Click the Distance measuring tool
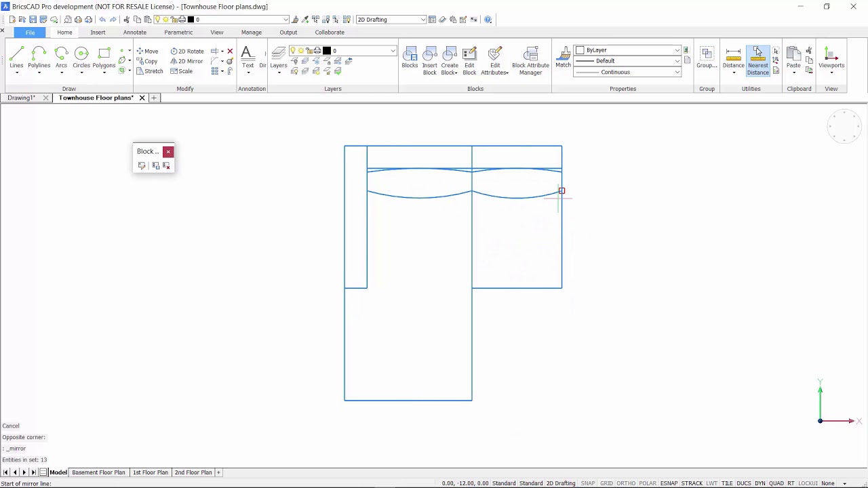Viewport: 868px width, 488px height. 733,57
